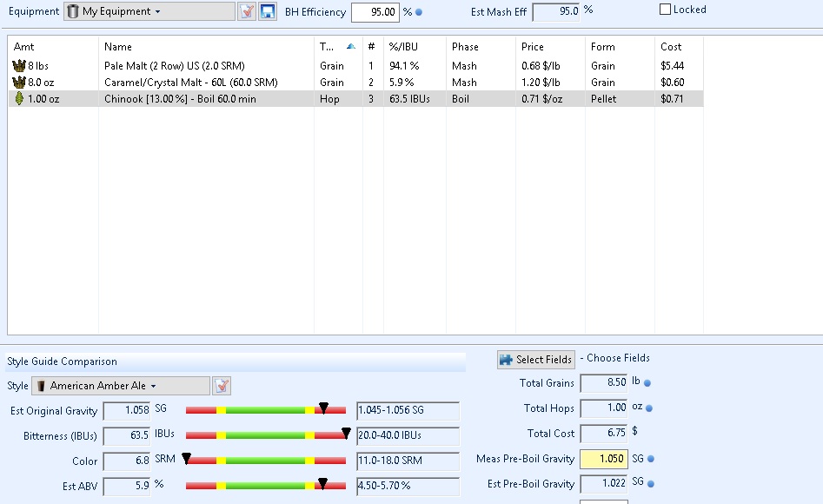823x504 pixels.
Task: Click the Est ABV value field showing 5.9
Action: tap(127, 486)
